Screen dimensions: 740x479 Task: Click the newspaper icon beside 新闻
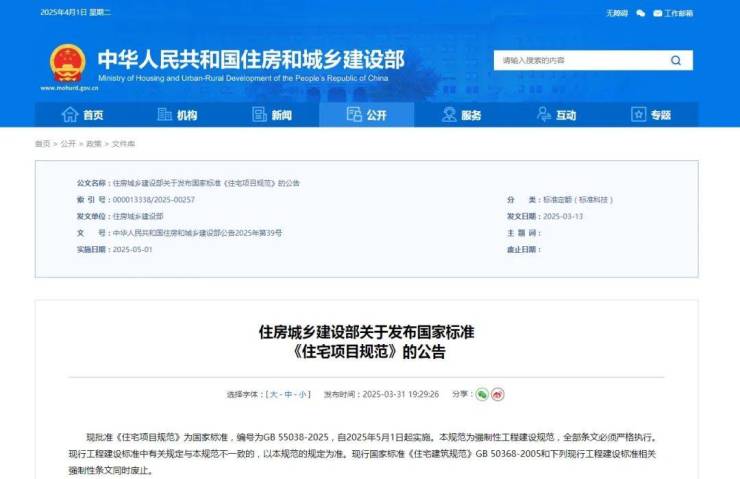click(259, 115)
